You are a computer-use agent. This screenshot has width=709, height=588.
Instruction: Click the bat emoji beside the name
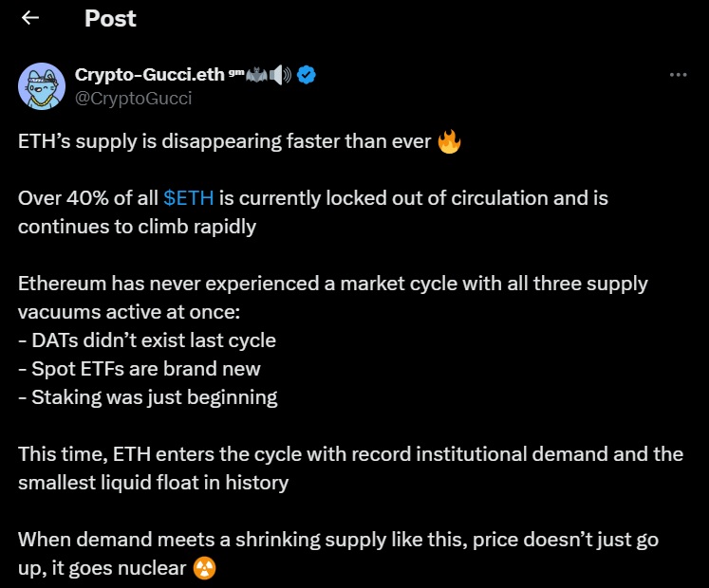(254, 74)
